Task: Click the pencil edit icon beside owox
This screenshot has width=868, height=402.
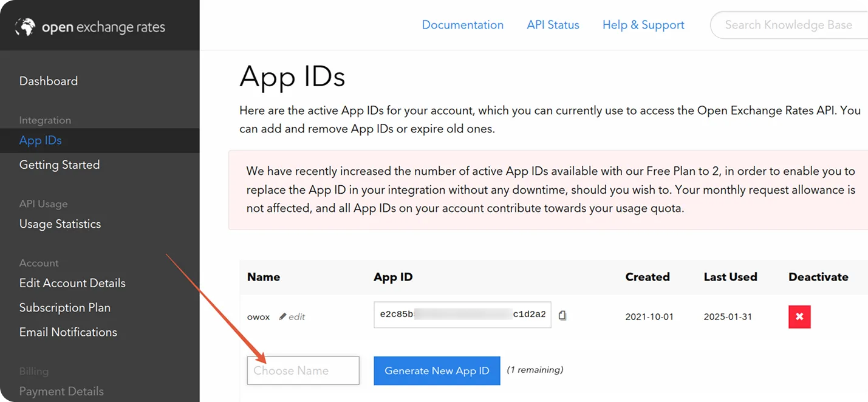Action: [x=282, y=316]
